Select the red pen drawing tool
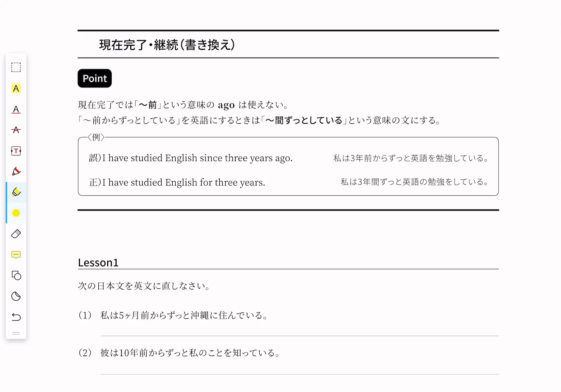The width and height of the screenshot is (561, 392). [16, 171]
